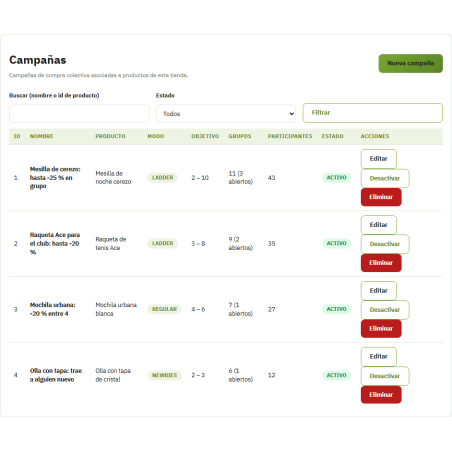This screenshot has width=452, height=452.
Task: Click the ACCIONES column header
Action: pyautogui.click(x=375, y=136)
